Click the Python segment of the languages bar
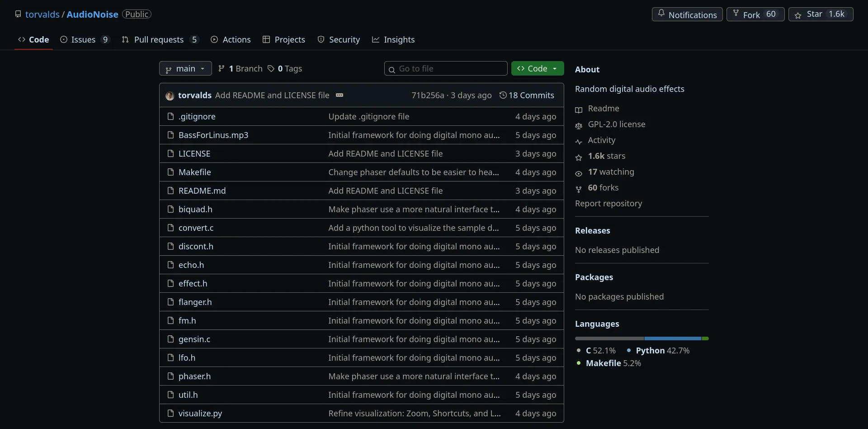 click(672, 338)
